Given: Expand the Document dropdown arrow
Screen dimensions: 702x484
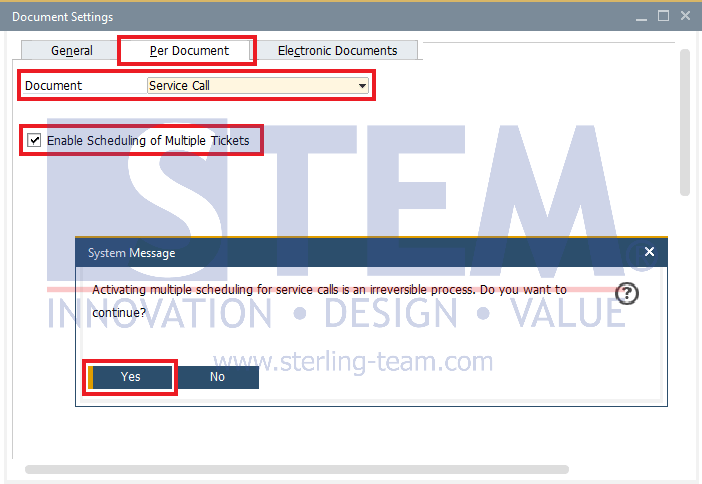Looking at the screenshot, I should coord(362,86).
